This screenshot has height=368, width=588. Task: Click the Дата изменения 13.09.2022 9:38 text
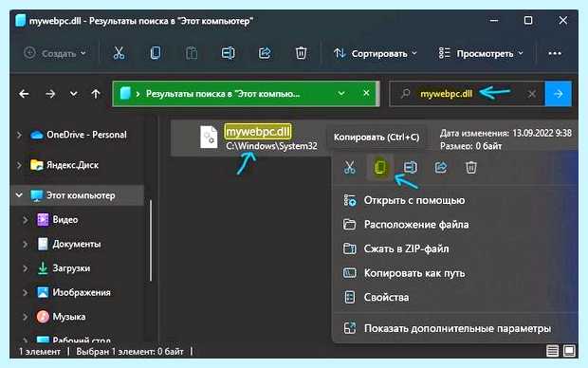[x=505, y=133]
